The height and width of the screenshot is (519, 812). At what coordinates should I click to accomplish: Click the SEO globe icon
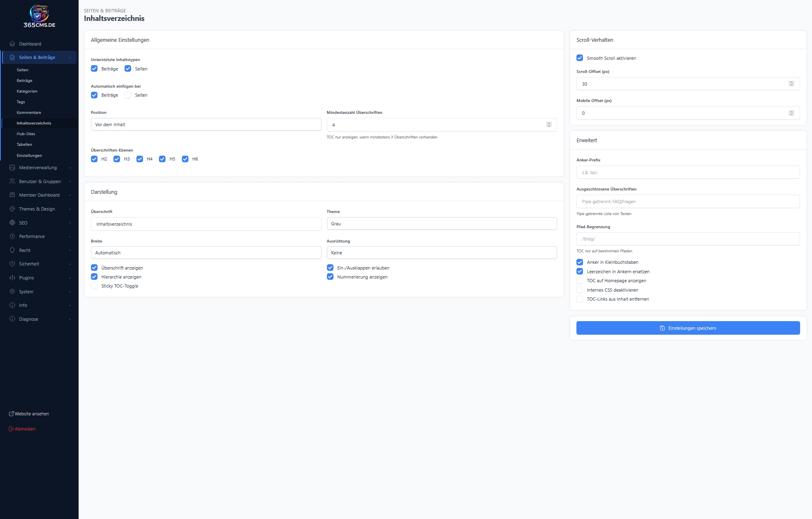pos(12,223)
